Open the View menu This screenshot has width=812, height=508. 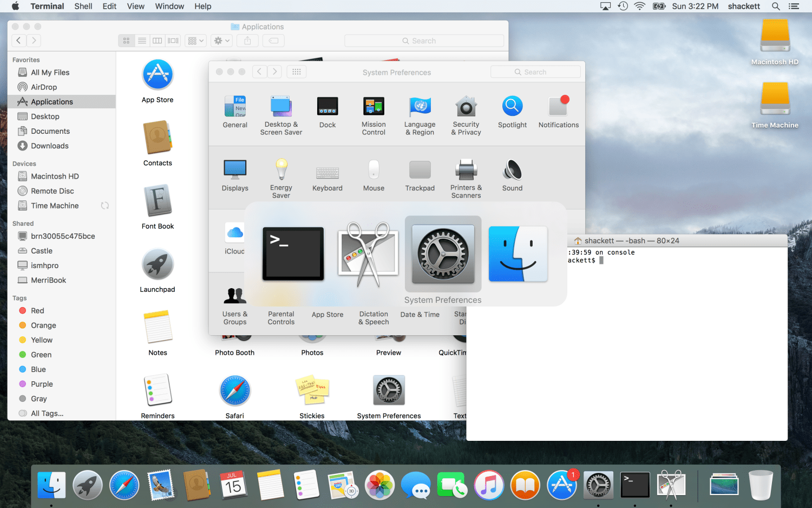(136, 6)
